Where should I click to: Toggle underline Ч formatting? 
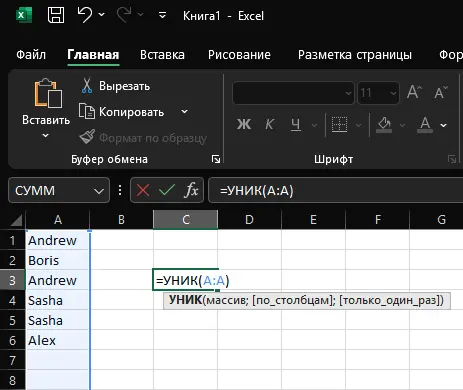pos(296,124)
